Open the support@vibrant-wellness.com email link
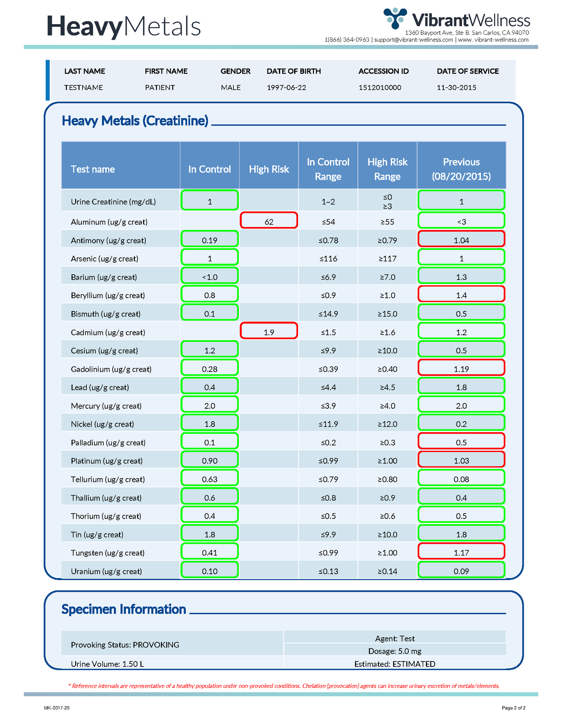 pyautogui.click(x=413, y=40)
